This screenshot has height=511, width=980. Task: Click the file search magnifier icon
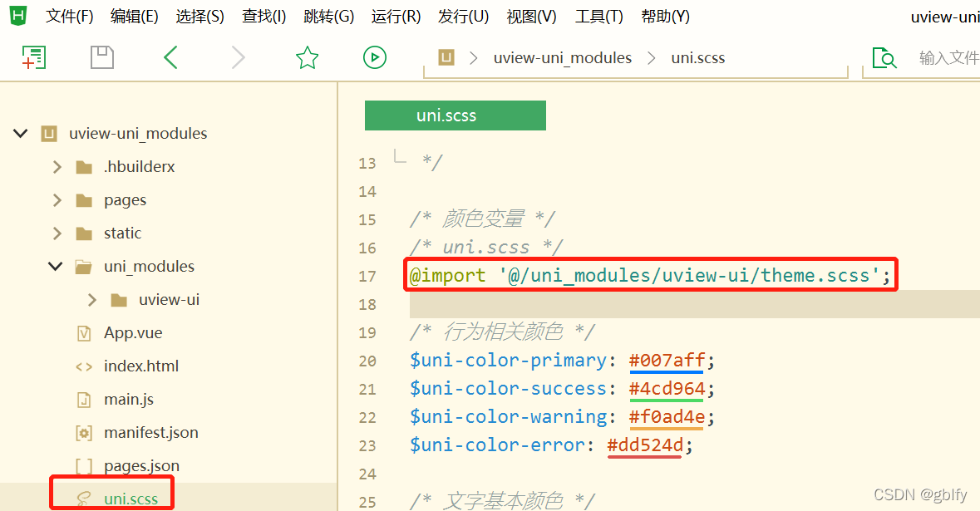(884, 57)
